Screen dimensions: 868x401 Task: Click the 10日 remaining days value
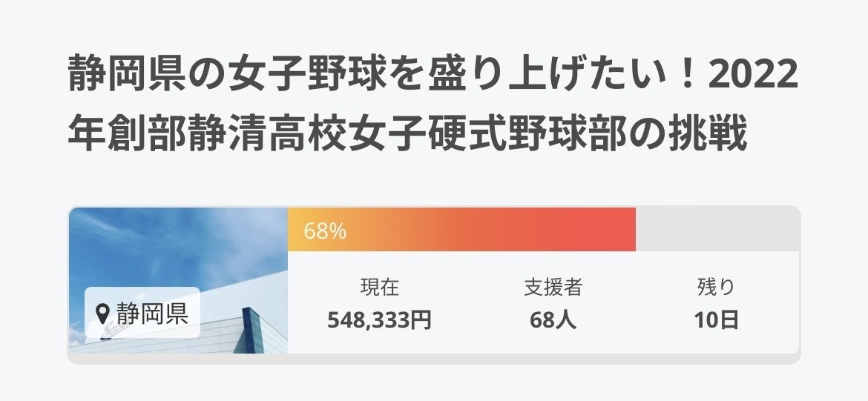(x=716, y=320)
